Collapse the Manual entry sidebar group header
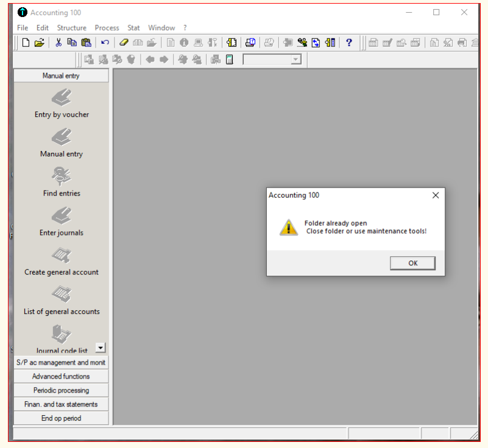This screenshot has height=448, width=488. pos(62,76)
